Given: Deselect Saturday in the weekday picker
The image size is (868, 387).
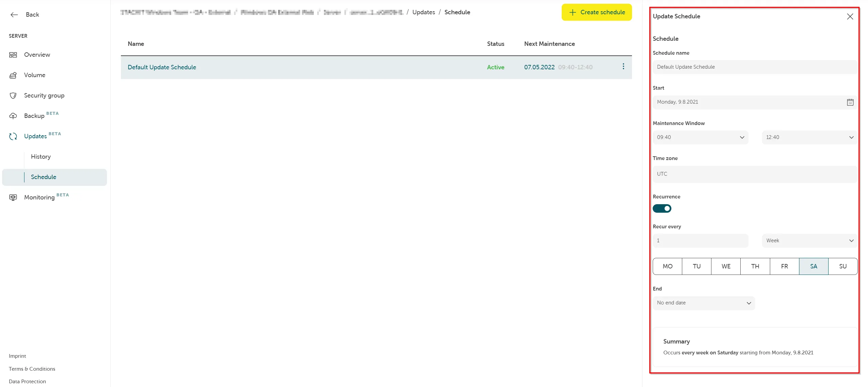Looking at the screenshot, I should click(x=813, y=266).
